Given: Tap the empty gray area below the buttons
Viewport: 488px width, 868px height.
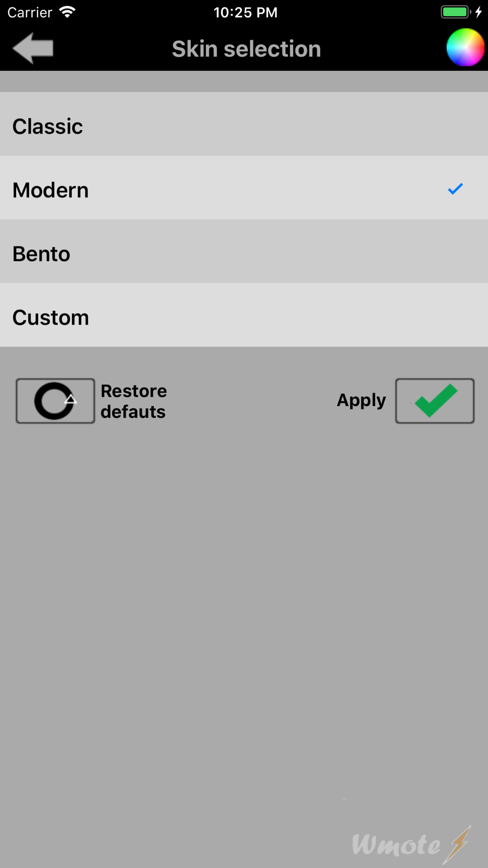Looking at the screenshot, I should click(244, 610).
